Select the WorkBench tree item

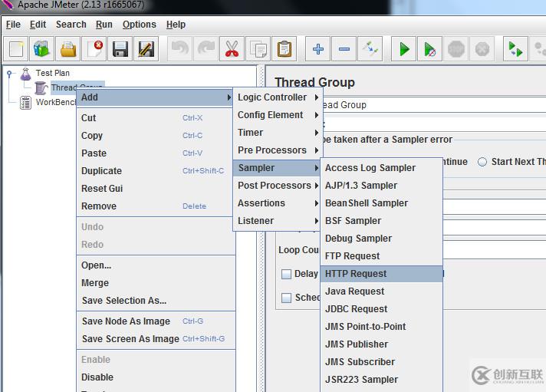56,103
